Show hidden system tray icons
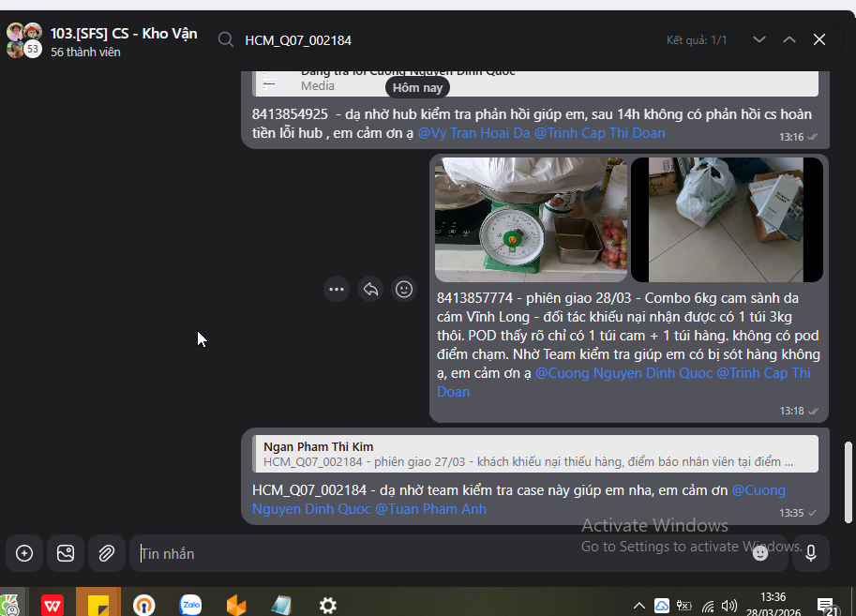 [638, 605]
